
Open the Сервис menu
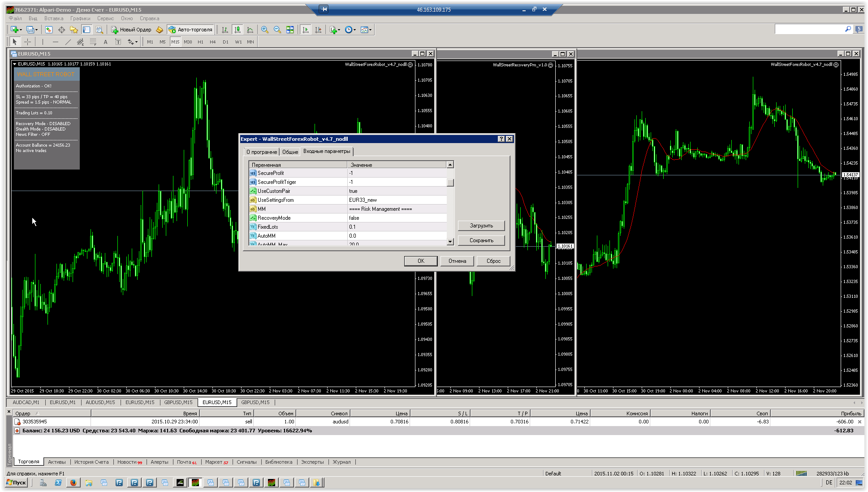click(105, 18)
